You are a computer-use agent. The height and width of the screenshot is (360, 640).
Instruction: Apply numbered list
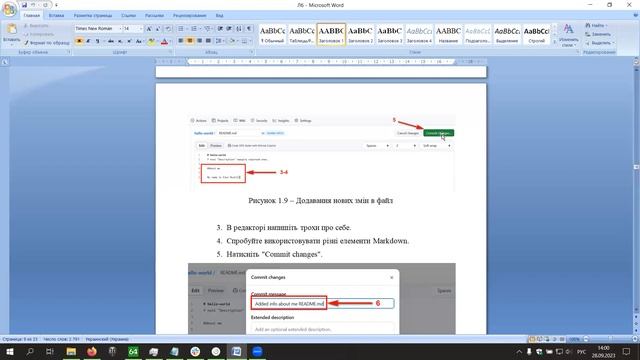point(194,29)
